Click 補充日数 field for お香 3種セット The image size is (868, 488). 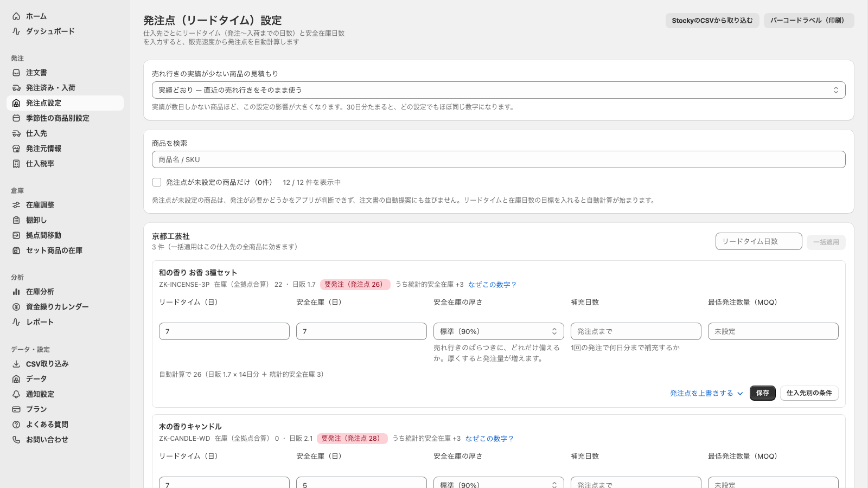click(x=636, y=331)
